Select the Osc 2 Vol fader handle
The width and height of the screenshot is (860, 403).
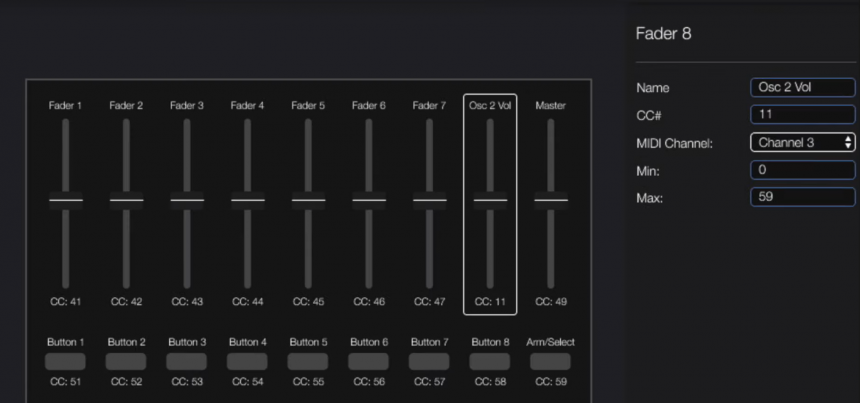click(x=490, y=200)
